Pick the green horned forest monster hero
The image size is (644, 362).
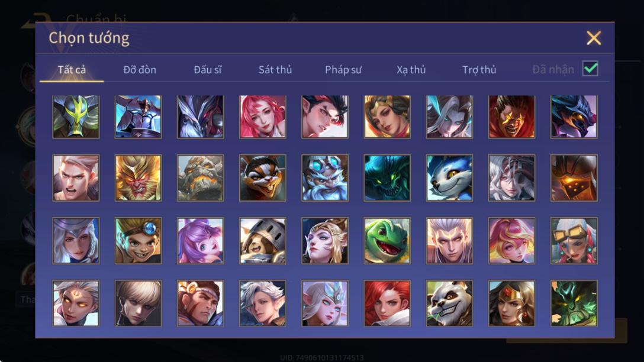pyautogui.click(x=574, y=303)
